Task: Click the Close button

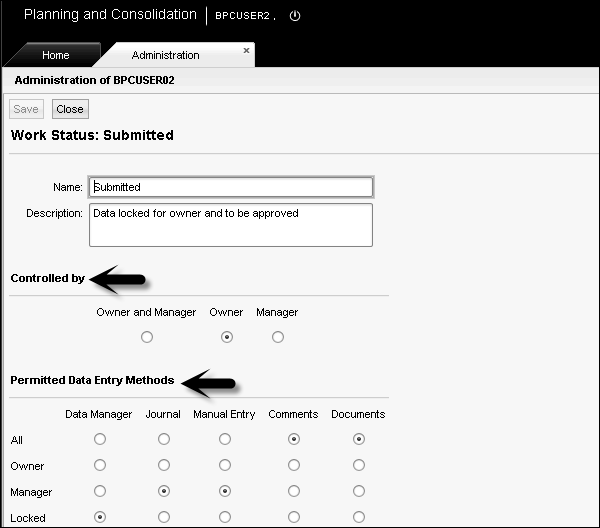Action: click(x=70, y=109)
